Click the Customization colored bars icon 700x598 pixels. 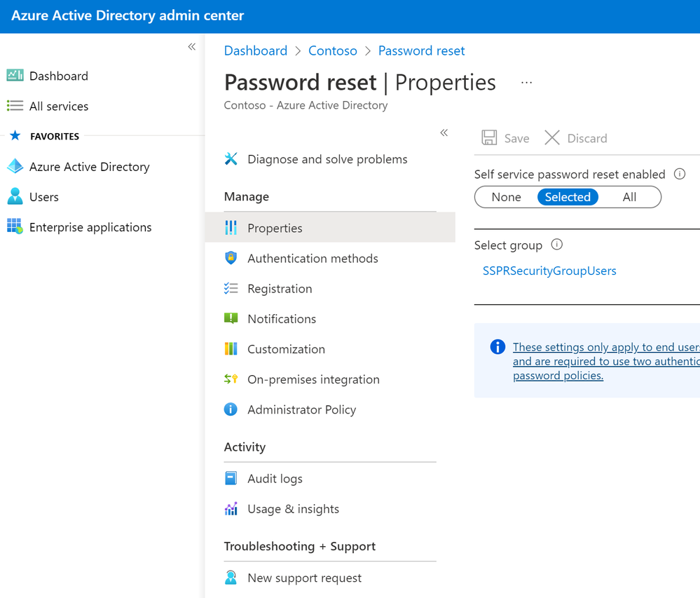[231, 349]
